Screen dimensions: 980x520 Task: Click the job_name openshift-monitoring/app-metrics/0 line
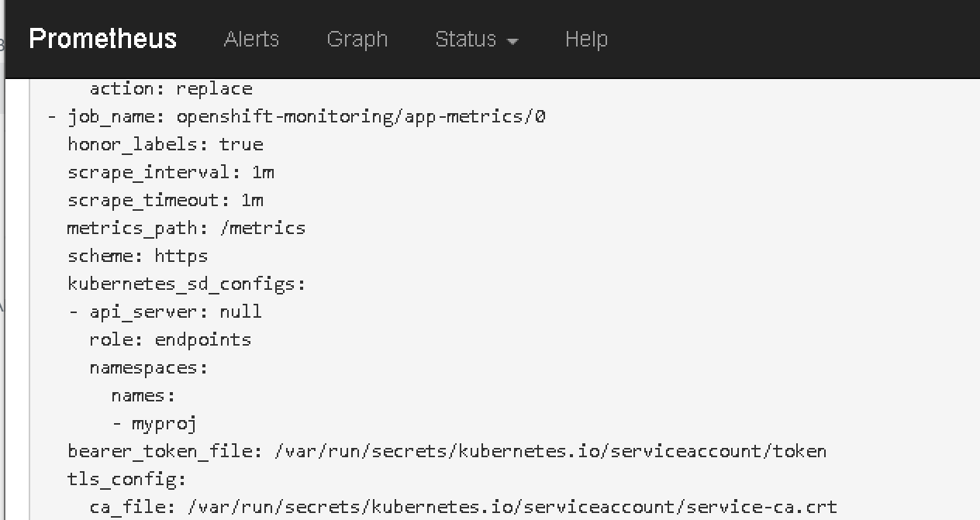[306, 116]
